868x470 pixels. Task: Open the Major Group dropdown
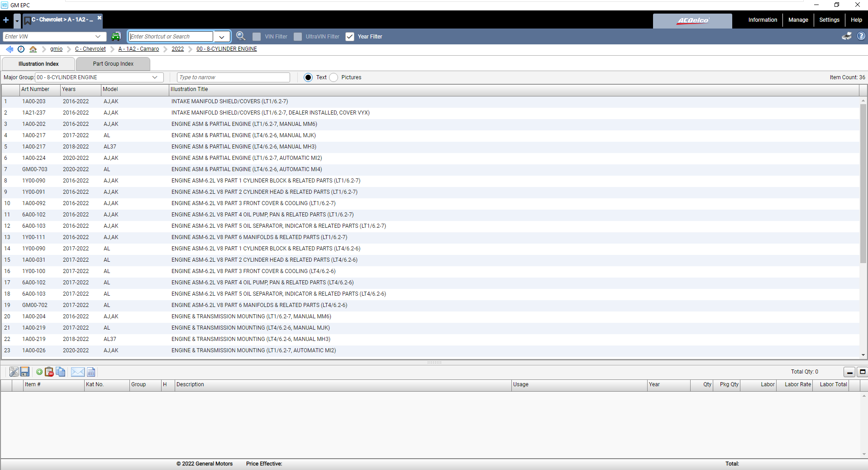tap(155, 77)
